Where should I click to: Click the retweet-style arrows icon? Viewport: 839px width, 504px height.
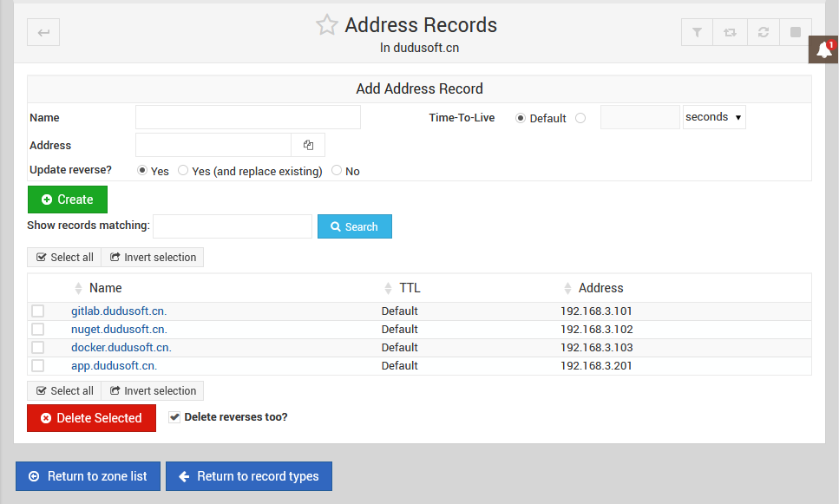tap(730, 33)
